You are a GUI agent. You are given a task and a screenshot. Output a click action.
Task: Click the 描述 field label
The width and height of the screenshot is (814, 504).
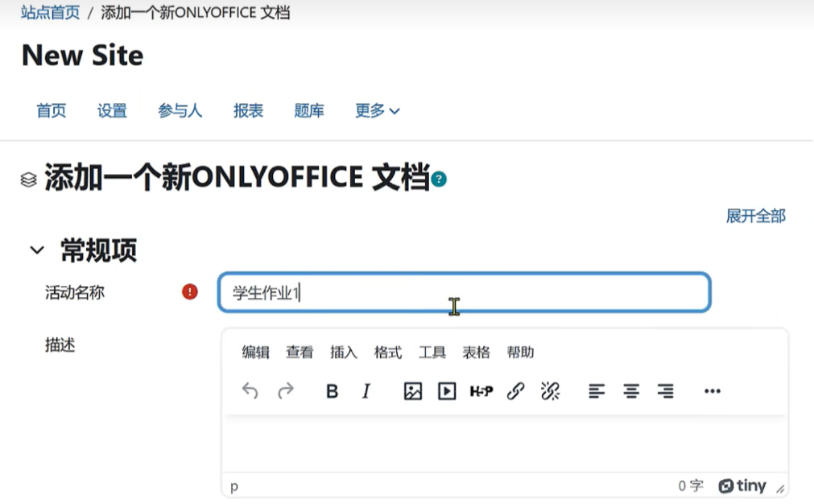60,345
